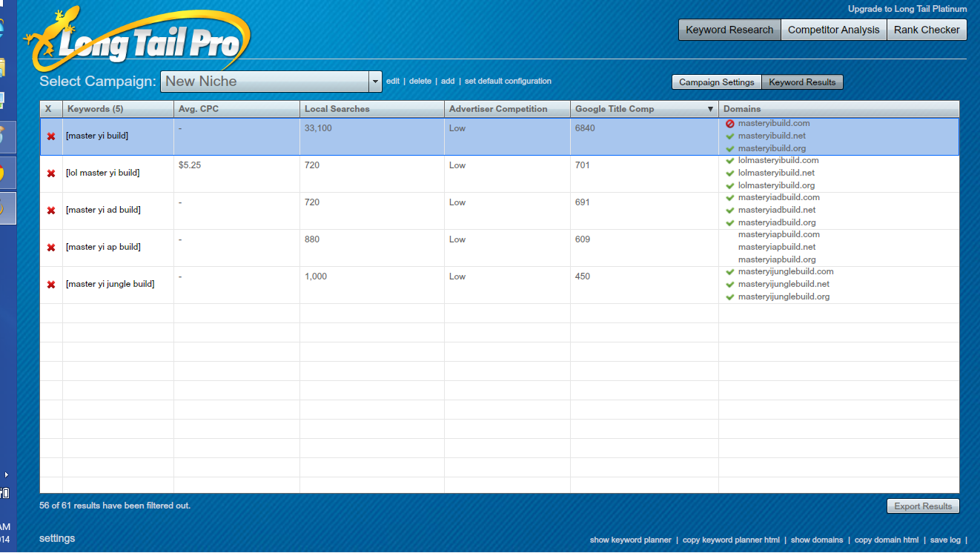Click the 880 local searches value
The height and width of the screenshot is (553, 980).
pyautogui.click(x=312, y=239)
